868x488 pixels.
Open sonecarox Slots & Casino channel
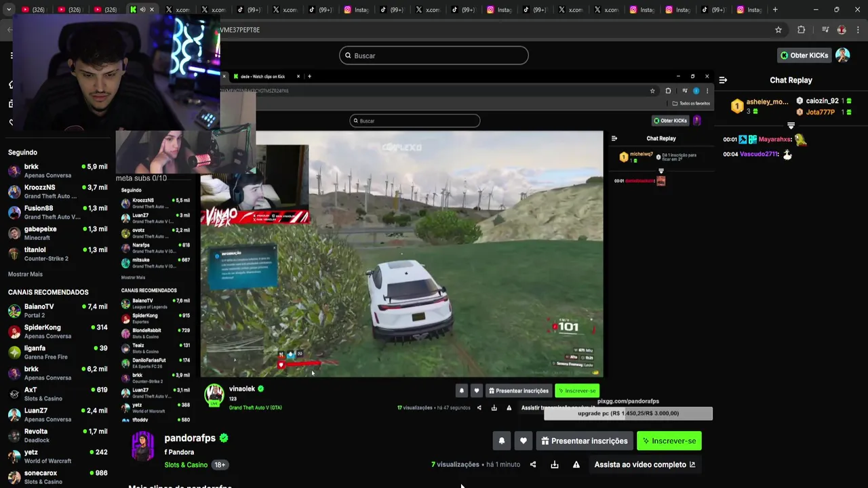coord(58,477)
